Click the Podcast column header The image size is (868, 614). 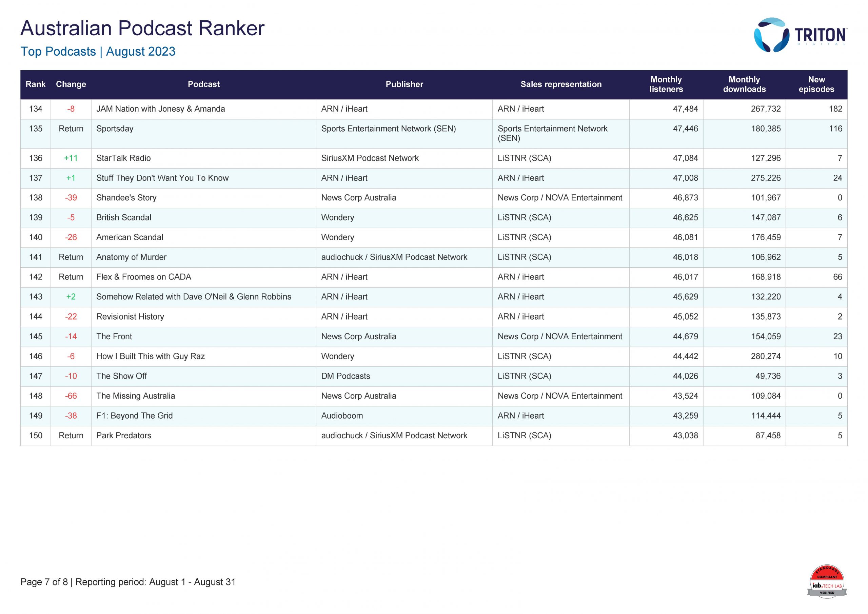[x=204, y=84]
